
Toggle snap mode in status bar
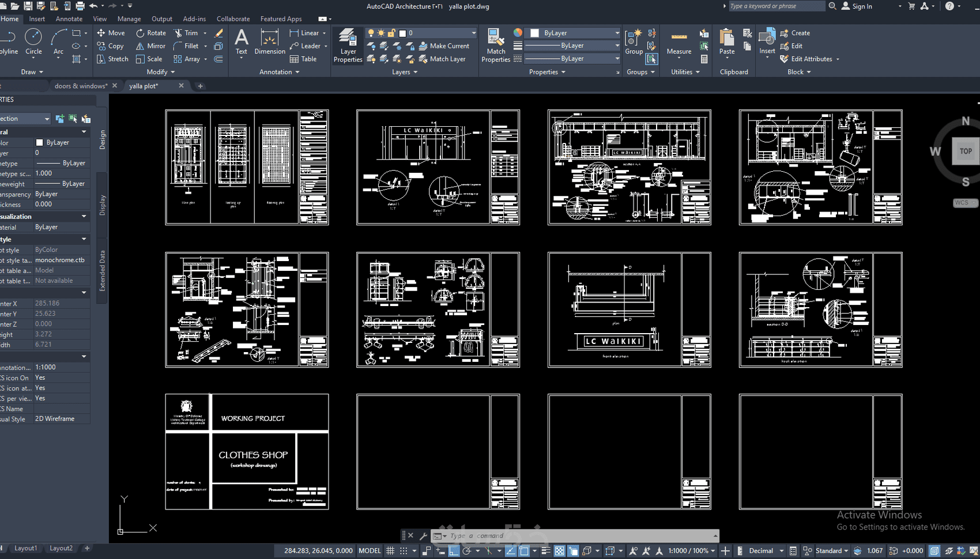pyautogui.click(x=404, y=551)
